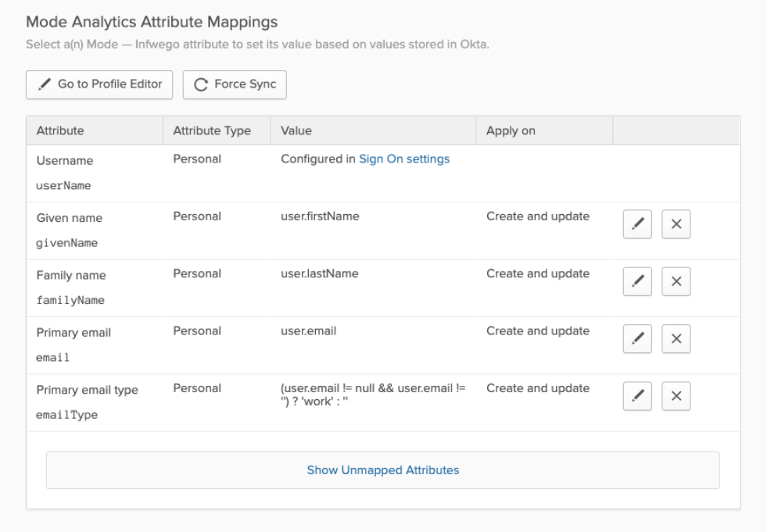Remove the Given name mapping X icon
The width and height of the screenshot is (767, 532).
coord(676,224)
